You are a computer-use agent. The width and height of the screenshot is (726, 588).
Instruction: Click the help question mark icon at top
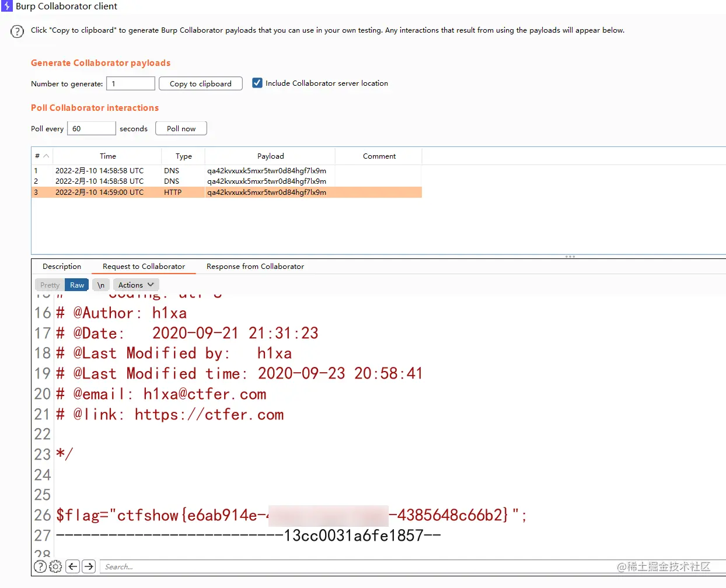tap(18, 32)
